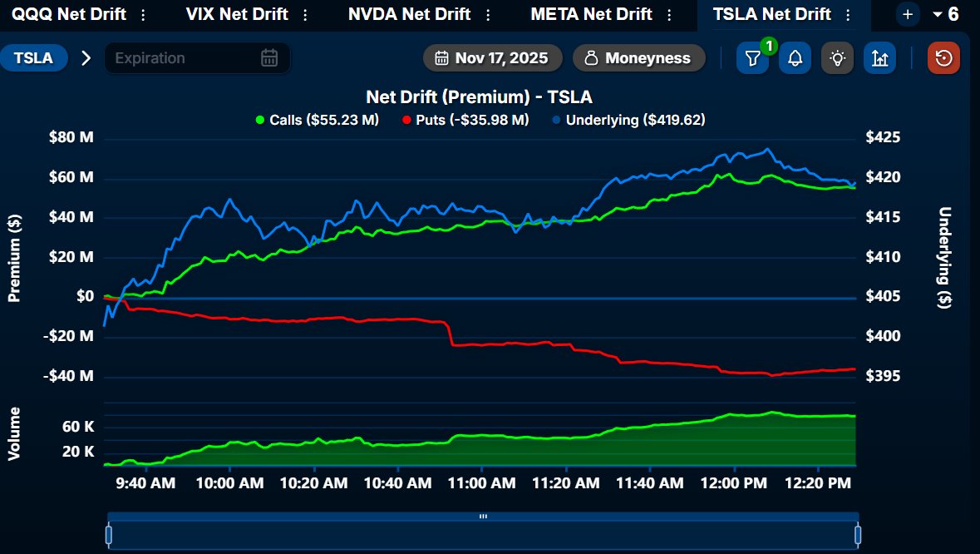Viewport: 980px width, 554px height.
Task: Focus the Expiration input field
Action: coord(197,58)
